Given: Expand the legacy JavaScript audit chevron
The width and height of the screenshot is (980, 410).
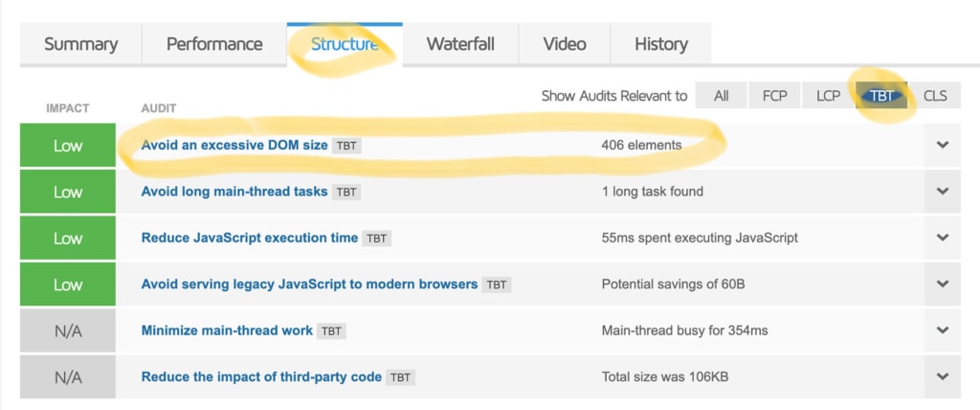Looking at the screenshot, I should click(943, 285).
